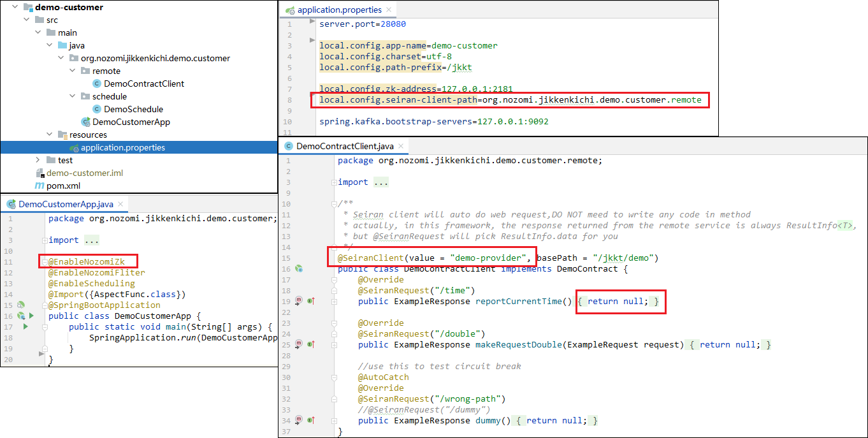Select DemoSchedule in the project tree
Image resolution: width=868 pixels, height=438 pixels.
coord(133,109)
